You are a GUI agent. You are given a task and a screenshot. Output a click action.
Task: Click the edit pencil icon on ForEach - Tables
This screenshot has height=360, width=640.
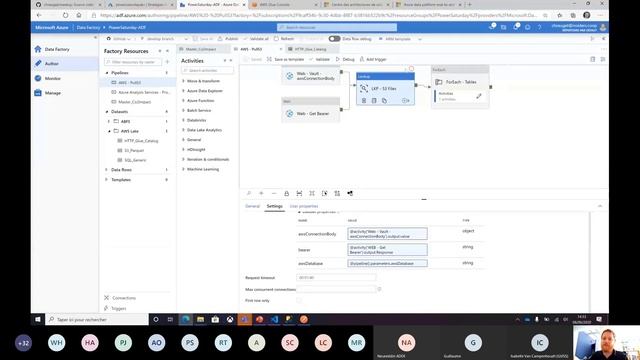[x=479, y=96]
